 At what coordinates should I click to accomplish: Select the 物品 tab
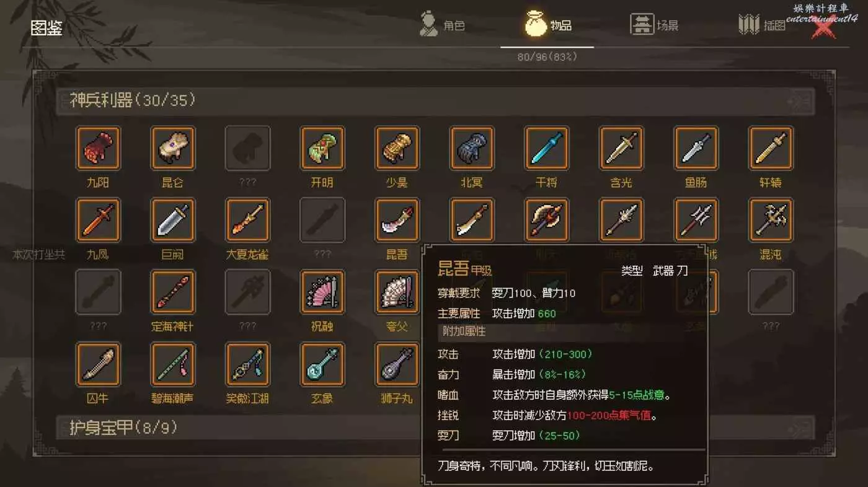tap(547, 25)
